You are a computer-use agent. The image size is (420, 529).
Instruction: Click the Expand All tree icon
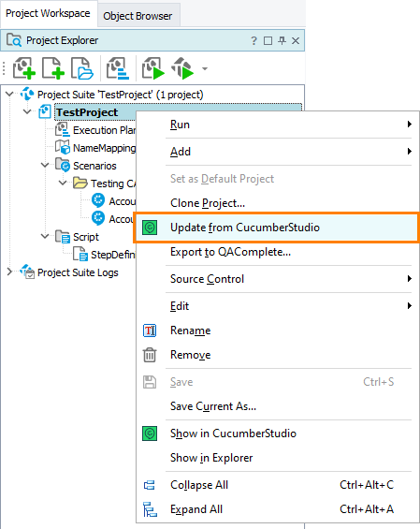[x=150, y=509]
